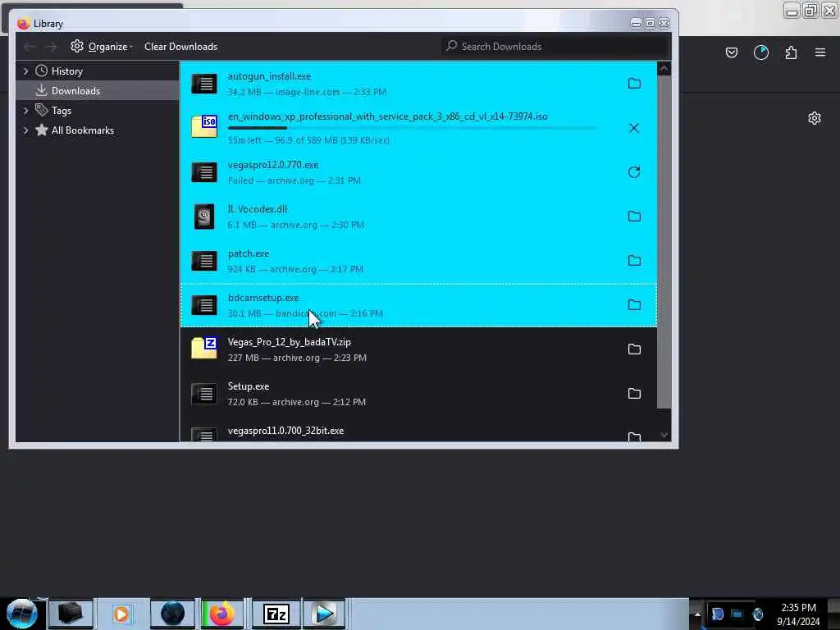
Task: Click the Clear Downloads button
Action: coord(180,47)
